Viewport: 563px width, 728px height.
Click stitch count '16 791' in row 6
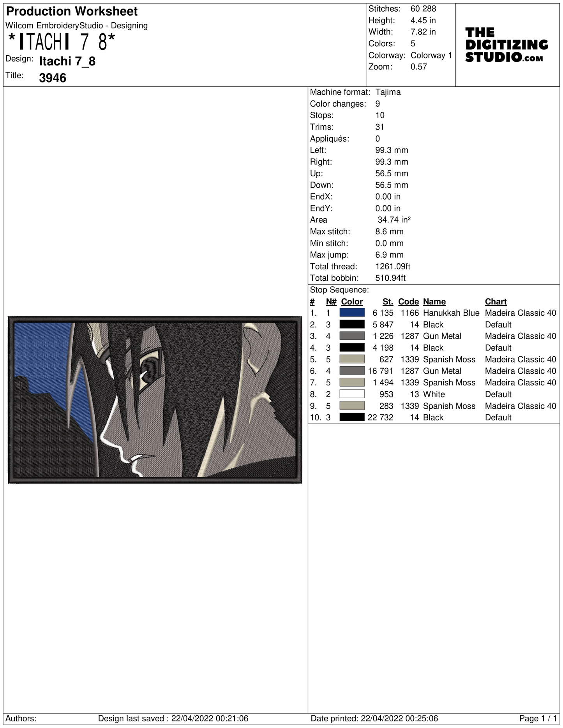[x=381, y=371]
